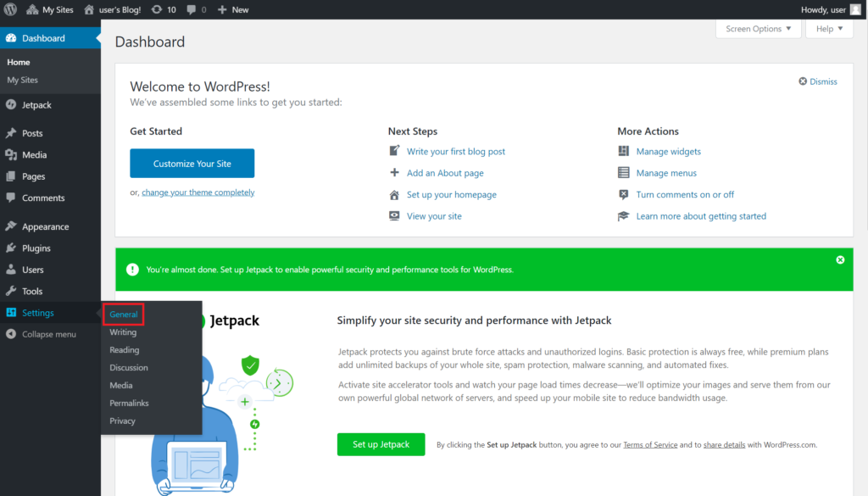Open Write your first blog post link
The image size is (868, 496).
coord(455,151)
